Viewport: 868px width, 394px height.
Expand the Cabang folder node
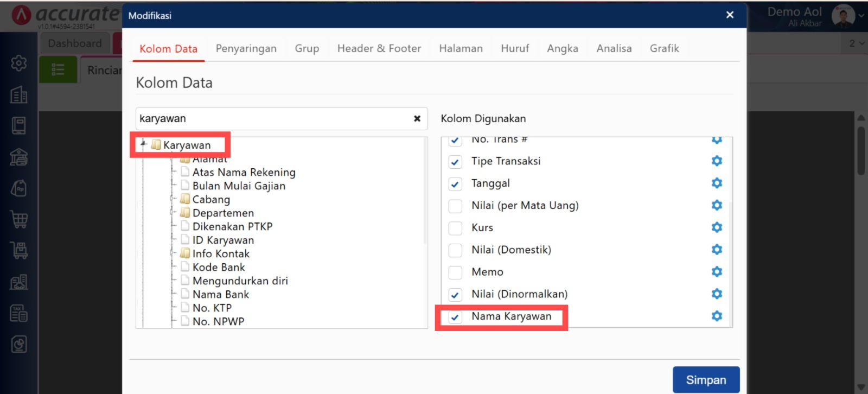(x=172, y=199)
